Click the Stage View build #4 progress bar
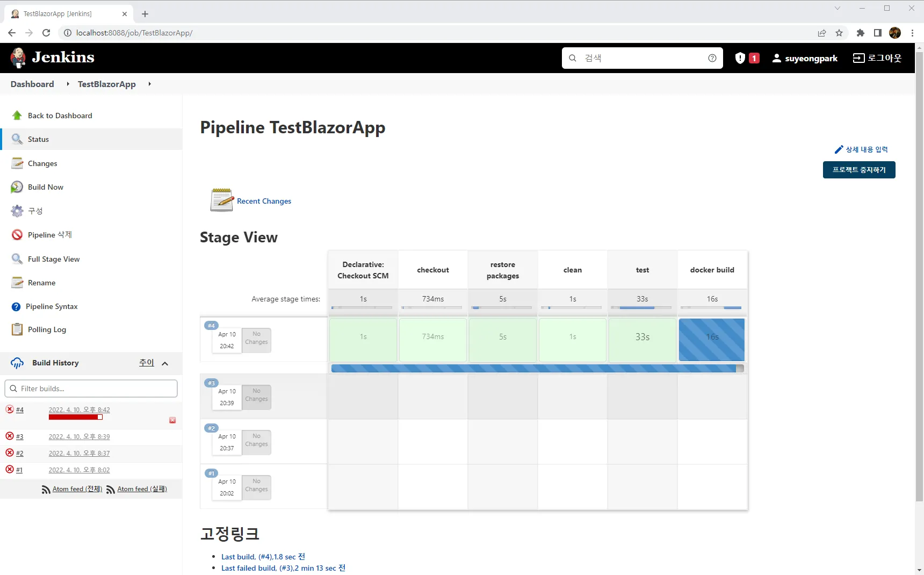Viewport: 924px width, 575px height. click(537, 368)
